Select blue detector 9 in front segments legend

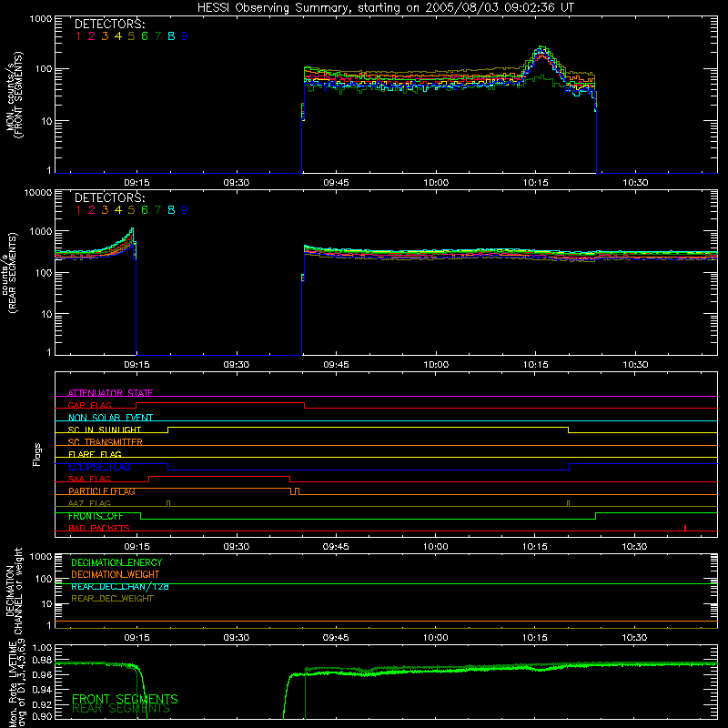[x=185, y=36]
